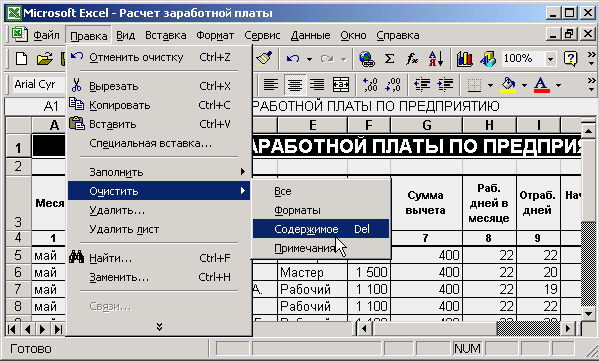Select the Format Painter brush icon
599x361 pixels.
coord(264,59)
